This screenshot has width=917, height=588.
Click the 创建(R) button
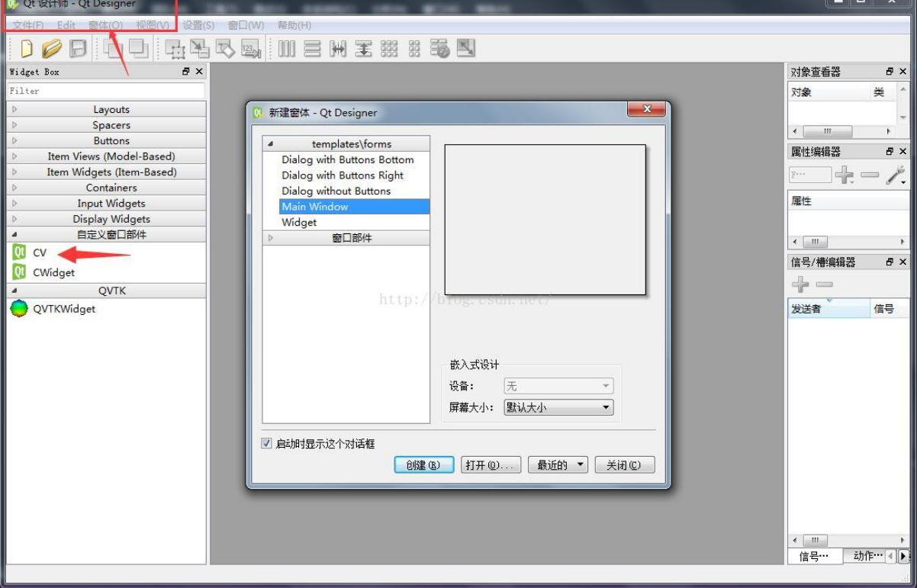[424, 464]
